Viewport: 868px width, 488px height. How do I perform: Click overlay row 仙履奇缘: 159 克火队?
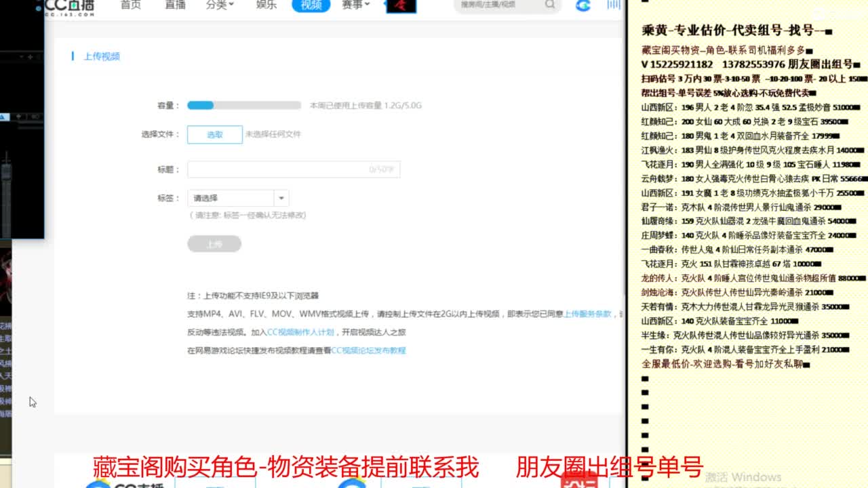click(749, 221)
